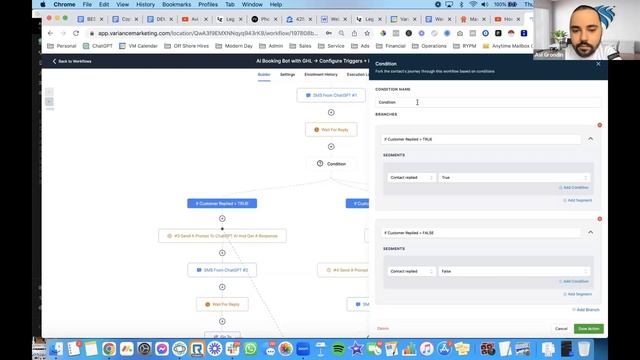Zoom out on the workflow canvas
Viewport: 640px width, 360px height.
tap(49, 101)
